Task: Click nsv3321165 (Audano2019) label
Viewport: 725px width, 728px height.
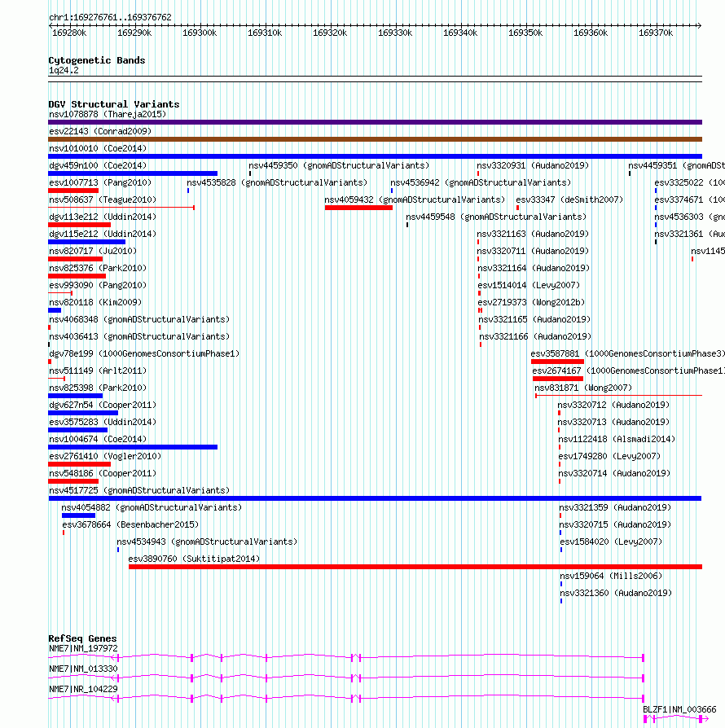Action: point(534,320)
